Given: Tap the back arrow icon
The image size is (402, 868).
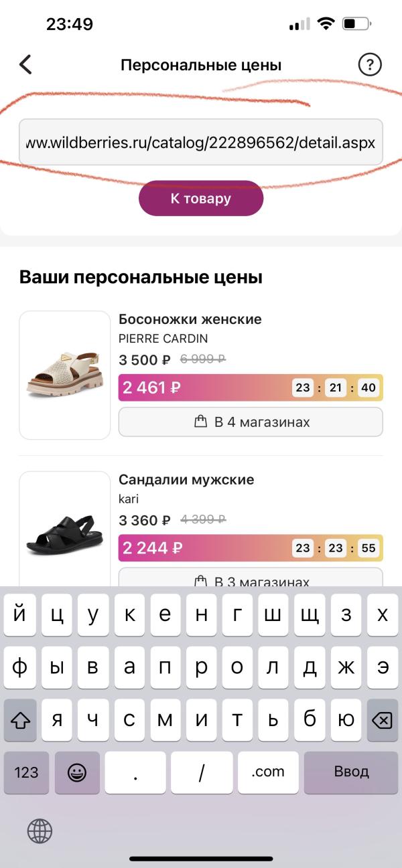Looking at the screenshot, I should pyautogui.click(x=25, y=65).
